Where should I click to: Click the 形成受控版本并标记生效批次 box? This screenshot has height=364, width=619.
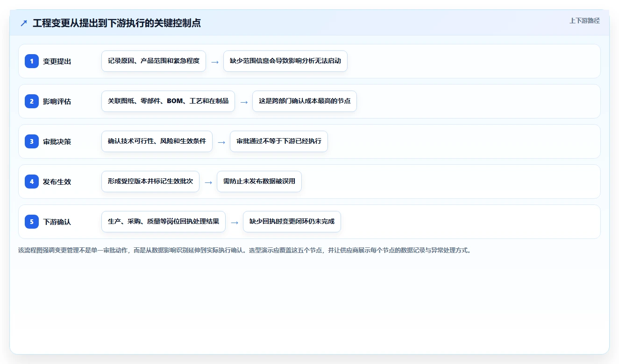(150, 182)
